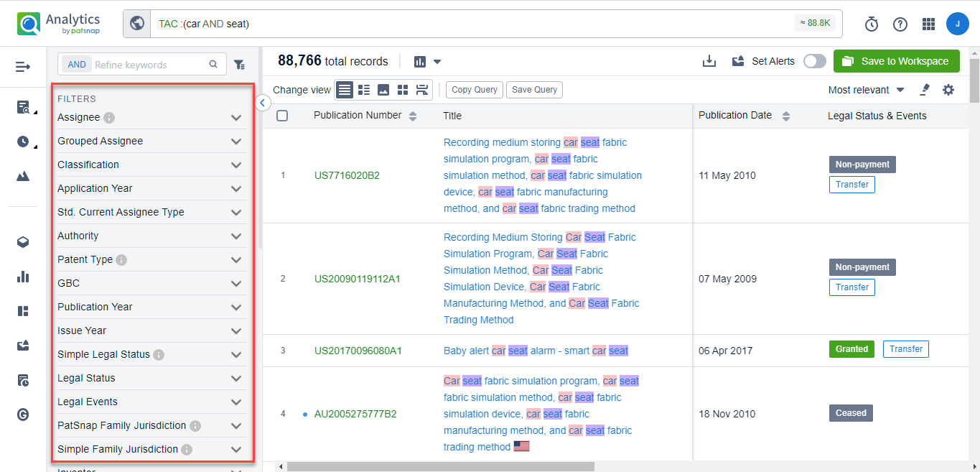This screenshot has width=980, height=472.
Task: Click the Save to Workspace button
Action: click(x=896, y=61)
